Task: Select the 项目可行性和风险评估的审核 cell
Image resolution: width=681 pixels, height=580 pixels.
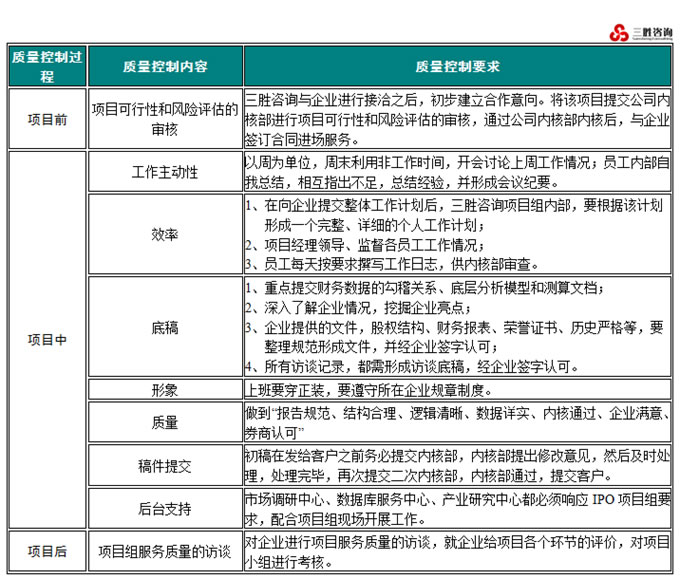Action: (165, 119)
